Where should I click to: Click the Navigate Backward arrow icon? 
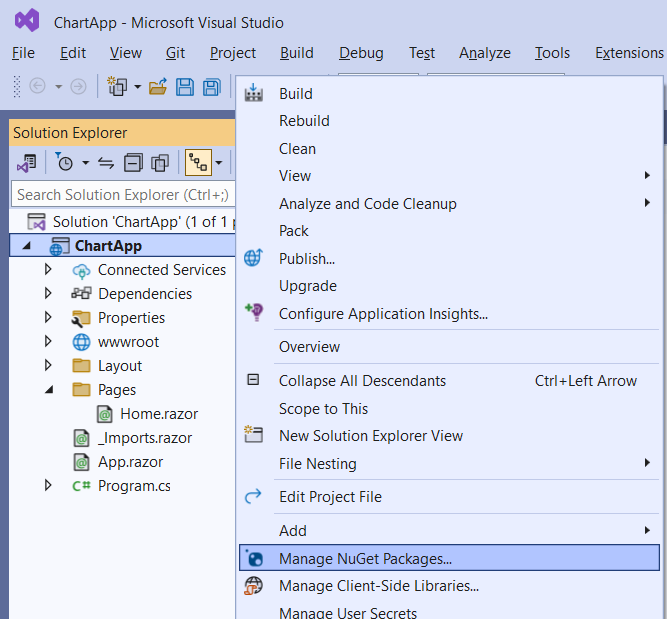37,86
